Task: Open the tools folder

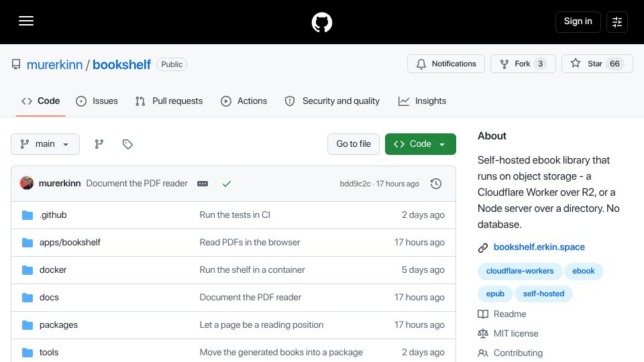Action: pos(49,352)
